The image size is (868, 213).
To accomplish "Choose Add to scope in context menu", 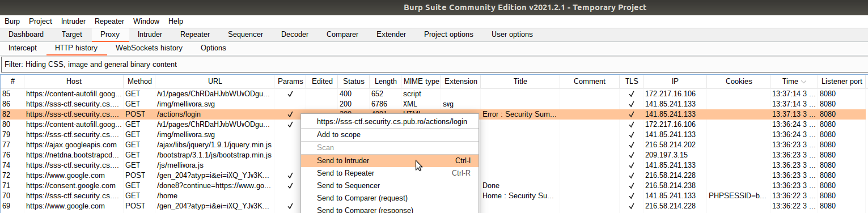I will click(x=389, y=135).
